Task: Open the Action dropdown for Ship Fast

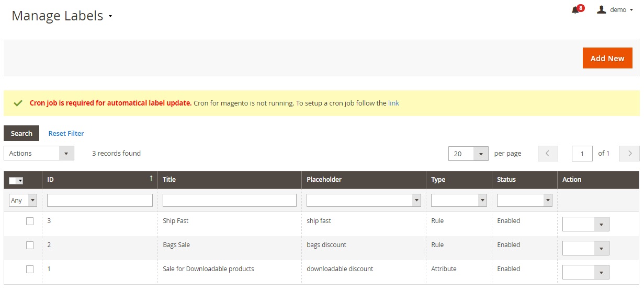Action: [585, 225]
